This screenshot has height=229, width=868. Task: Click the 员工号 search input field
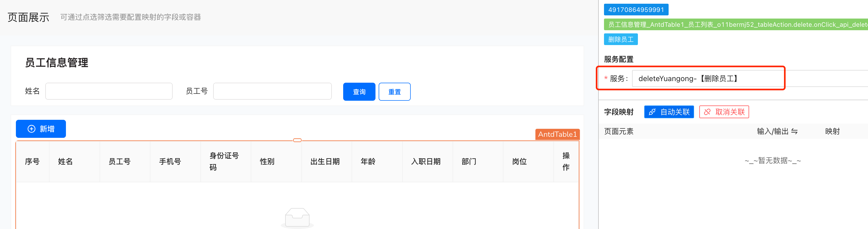[x=272, y=91]
